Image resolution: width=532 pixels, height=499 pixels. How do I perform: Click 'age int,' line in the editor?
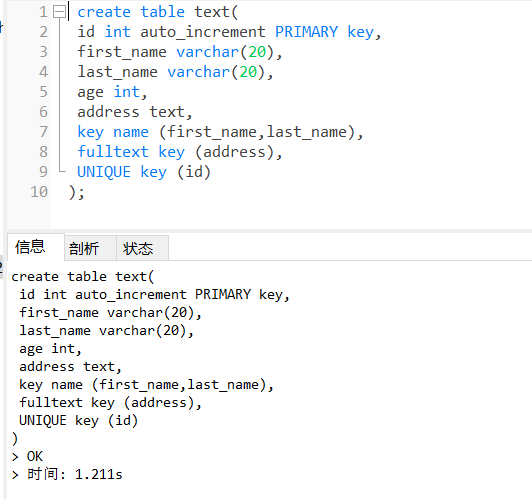[112, 92]
